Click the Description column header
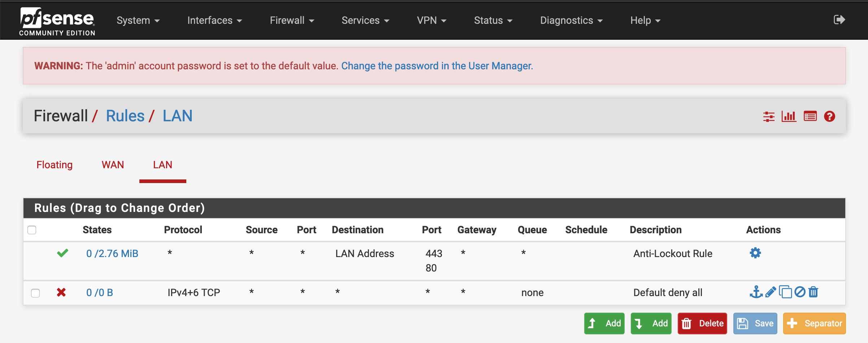 656,230
